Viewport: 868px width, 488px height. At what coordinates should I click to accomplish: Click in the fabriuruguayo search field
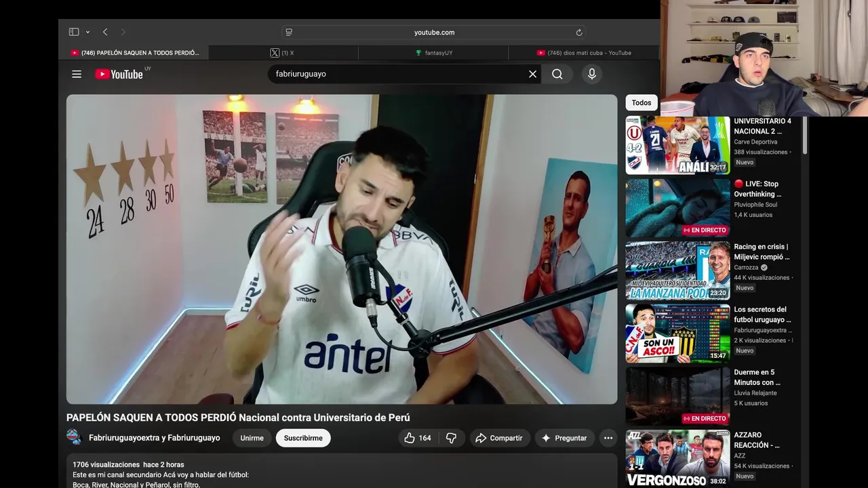pyautogui.click(x=397, y=74)
